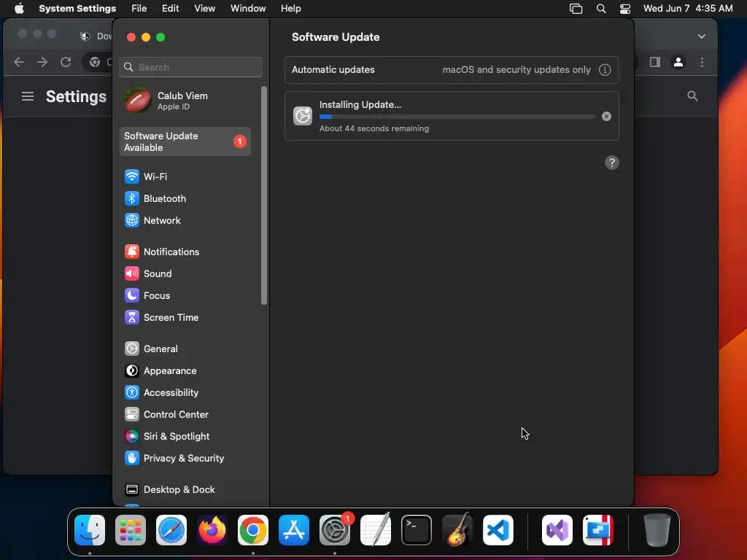747x560 pixels.
Task: Click Chrome forward navigation arrow
Action: point(42,63)
